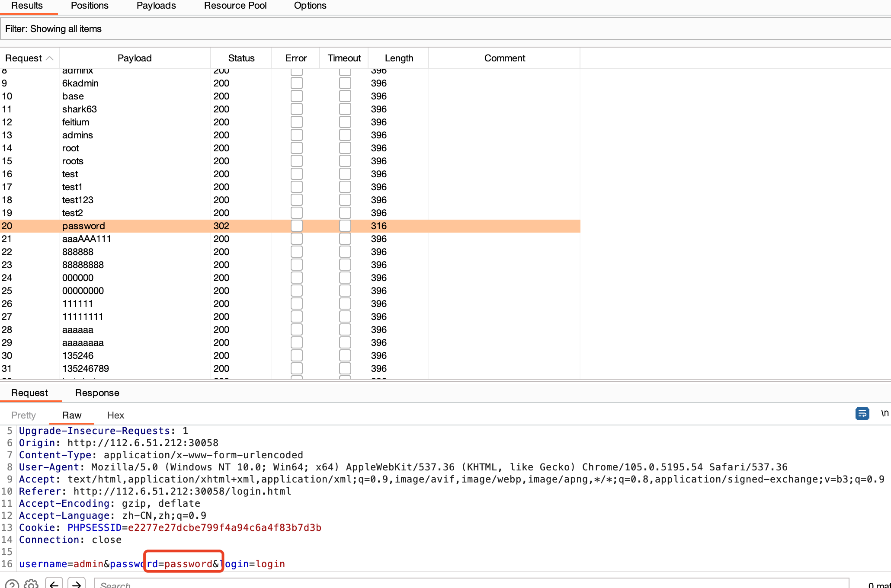The height and width of the screenshot is (588, 891).
Task: Switch to Hex view
Action: [115, 415]
